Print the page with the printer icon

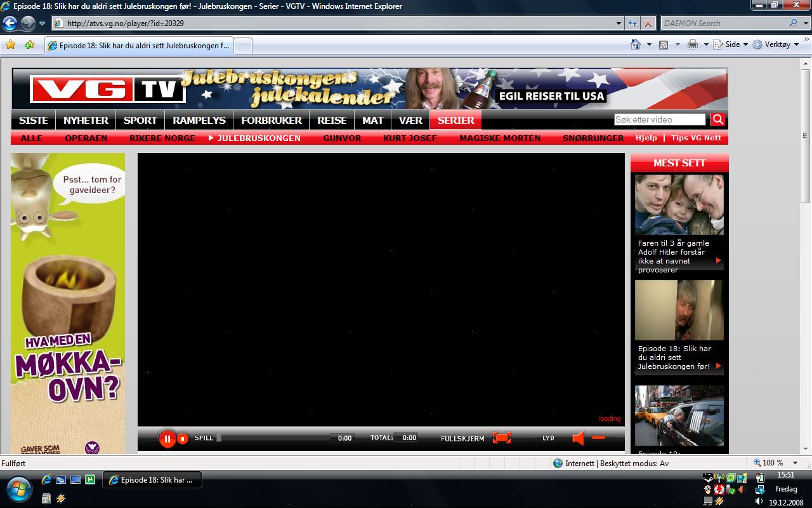(x=693, y=44)
